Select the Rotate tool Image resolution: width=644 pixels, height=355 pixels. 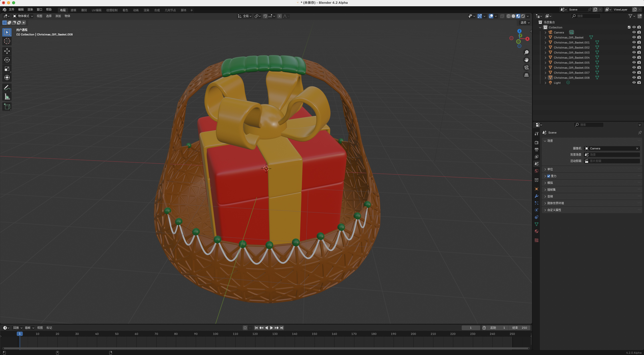click(7, 60)
